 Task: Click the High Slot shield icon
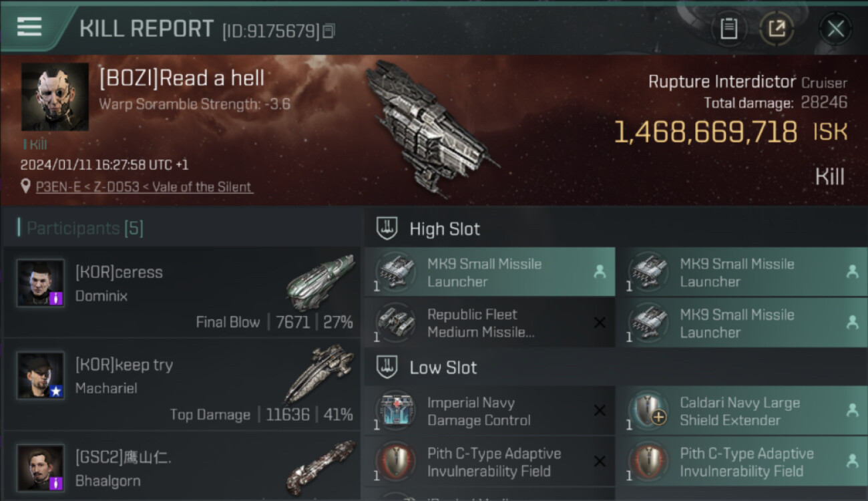pyautogui.click(x=388, y=228)
